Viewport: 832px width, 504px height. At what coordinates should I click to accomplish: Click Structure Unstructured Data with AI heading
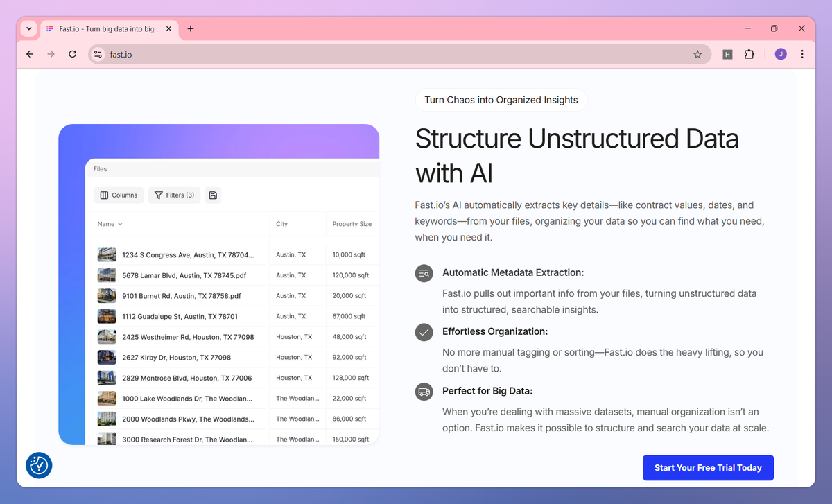click(577, 156)
